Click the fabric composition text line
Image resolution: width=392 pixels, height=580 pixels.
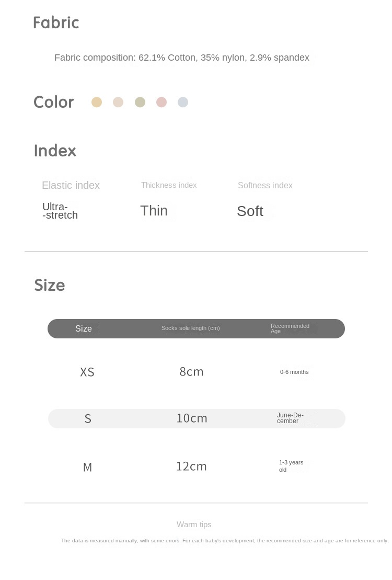pyautogui.click(x=182, y=58)
